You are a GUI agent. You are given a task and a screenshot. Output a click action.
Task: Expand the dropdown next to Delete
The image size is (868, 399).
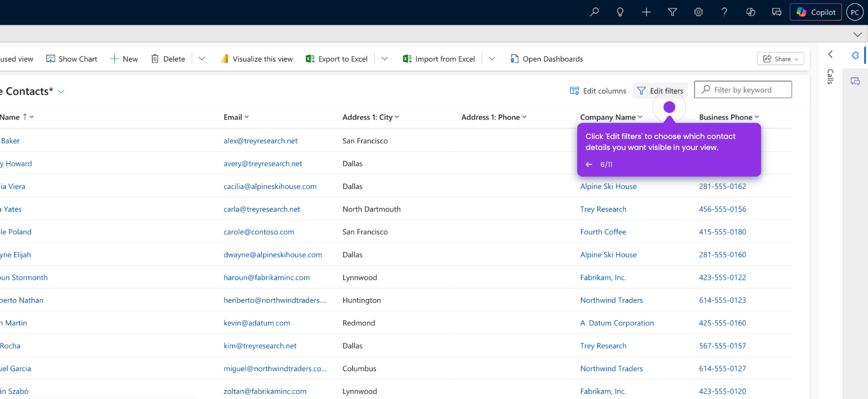coord(202,59)
